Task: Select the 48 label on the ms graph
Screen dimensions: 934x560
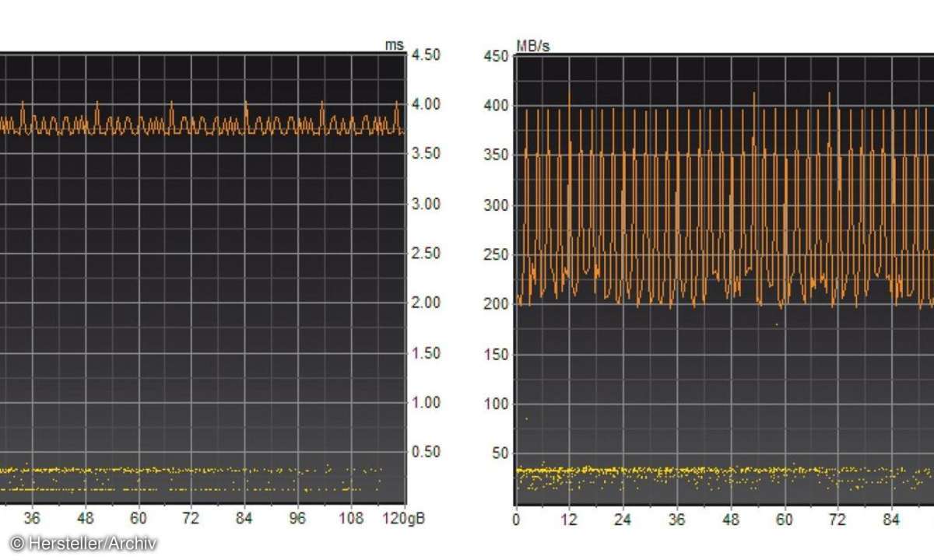Action: click(x=86, y=517)
